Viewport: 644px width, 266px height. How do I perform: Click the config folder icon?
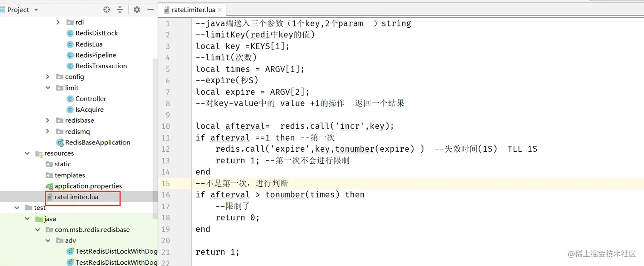point(60,77)
